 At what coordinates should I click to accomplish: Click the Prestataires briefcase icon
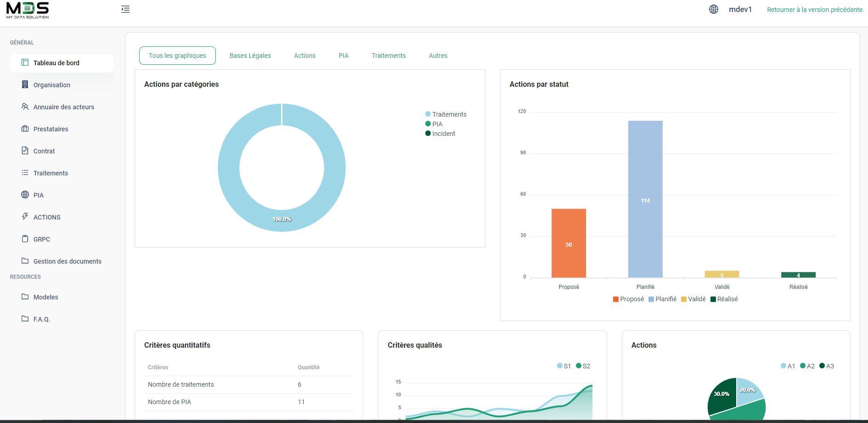(25, 129)
